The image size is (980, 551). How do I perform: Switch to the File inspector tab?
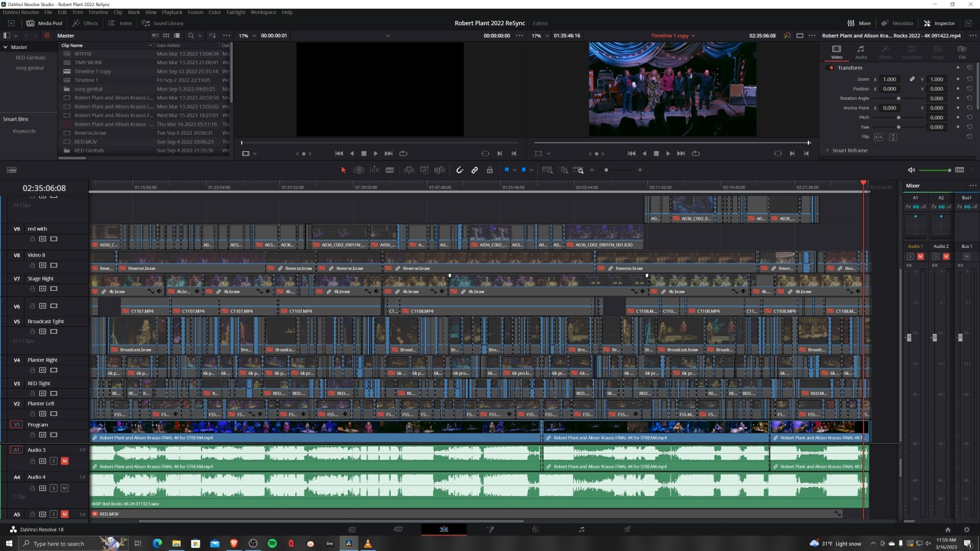(x=962, y=51)
